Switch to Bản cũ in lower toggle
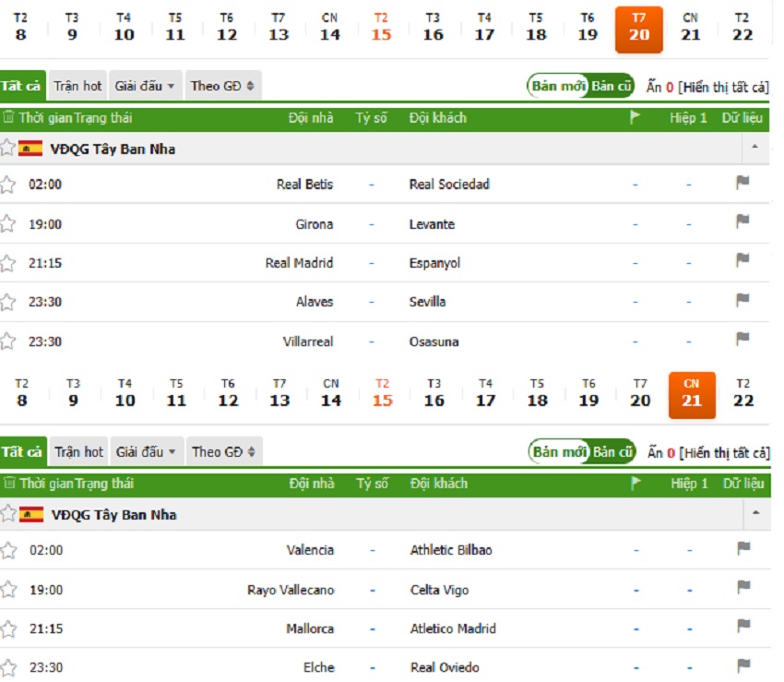The width and height of the screenshot is (784, 682). pyautogui.click(x=612, y=452)
